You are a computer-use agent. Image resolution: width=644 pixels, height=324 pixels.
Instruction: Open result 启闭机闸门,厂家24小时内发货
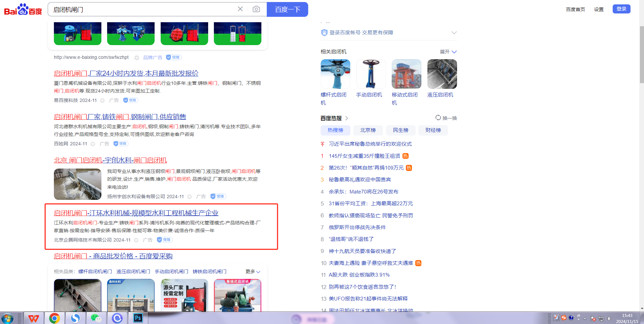(126, 73)
